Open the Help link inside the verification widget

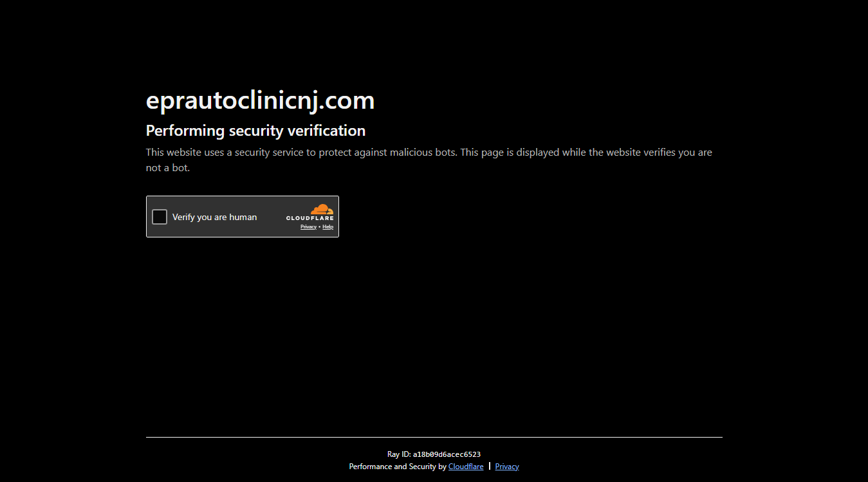click(328, 227)
